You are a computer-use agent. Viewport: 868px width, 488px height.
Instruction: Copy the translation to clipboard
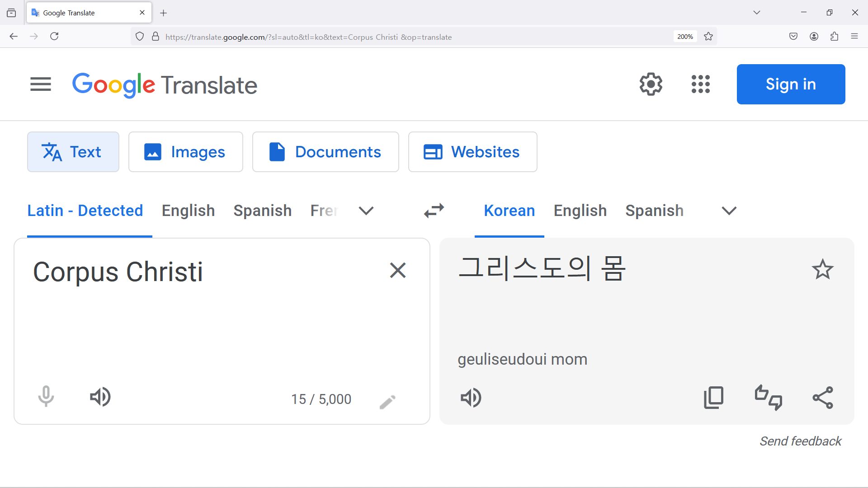point(714,398)
